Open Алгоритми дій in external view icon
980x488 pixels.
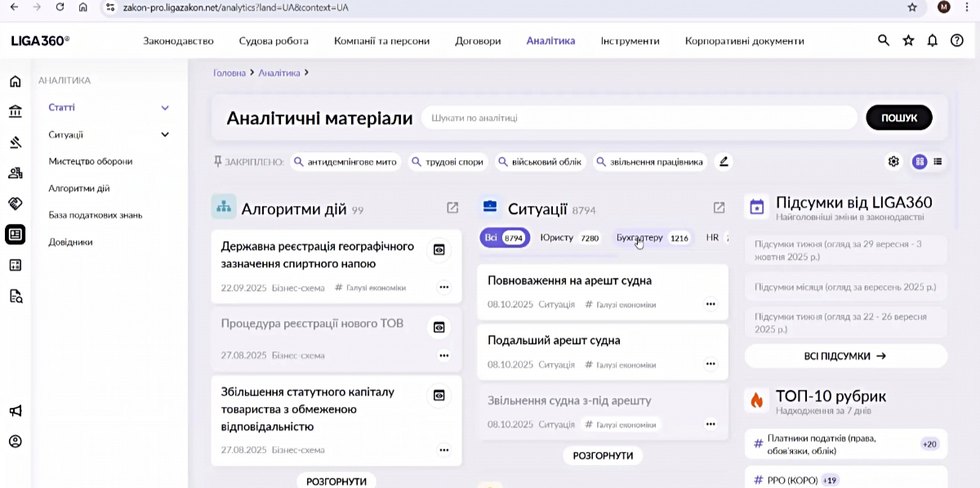tap(452, 208)
